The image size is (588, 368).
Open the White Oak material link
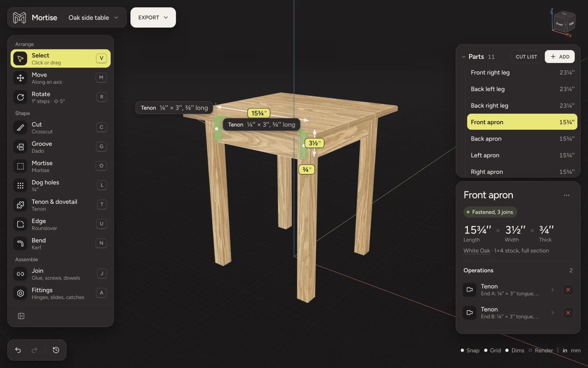477,251
